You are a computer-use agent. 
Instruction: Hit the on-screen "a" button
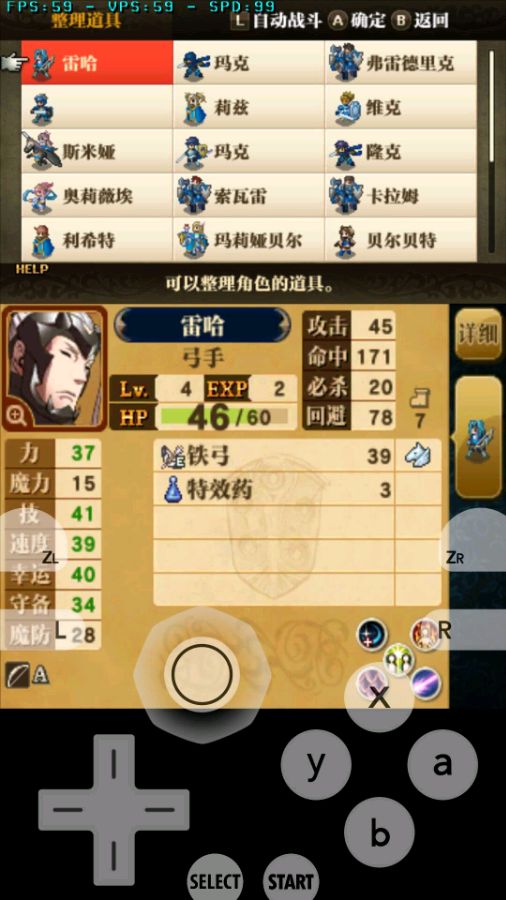click(x=442, y=765)
